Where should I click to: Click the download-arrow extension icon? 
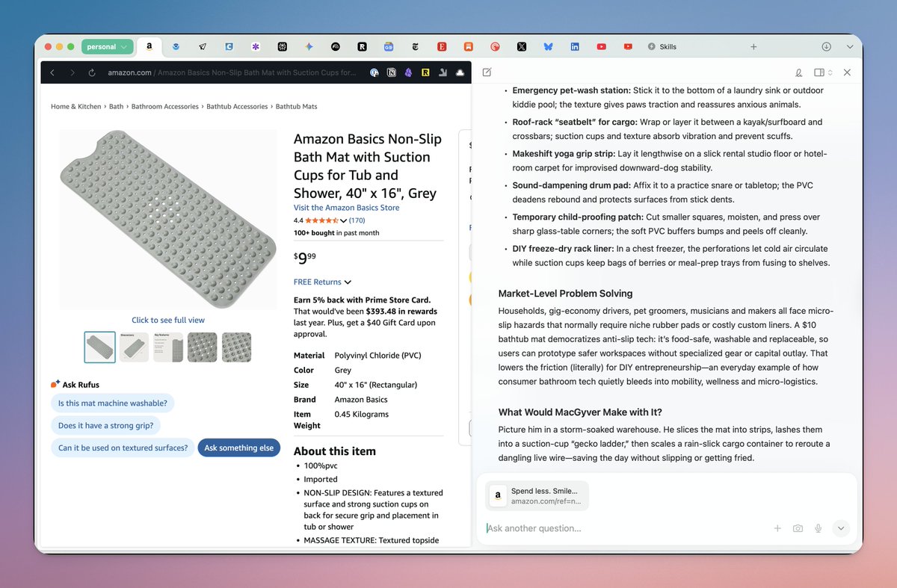pos(443,72)
